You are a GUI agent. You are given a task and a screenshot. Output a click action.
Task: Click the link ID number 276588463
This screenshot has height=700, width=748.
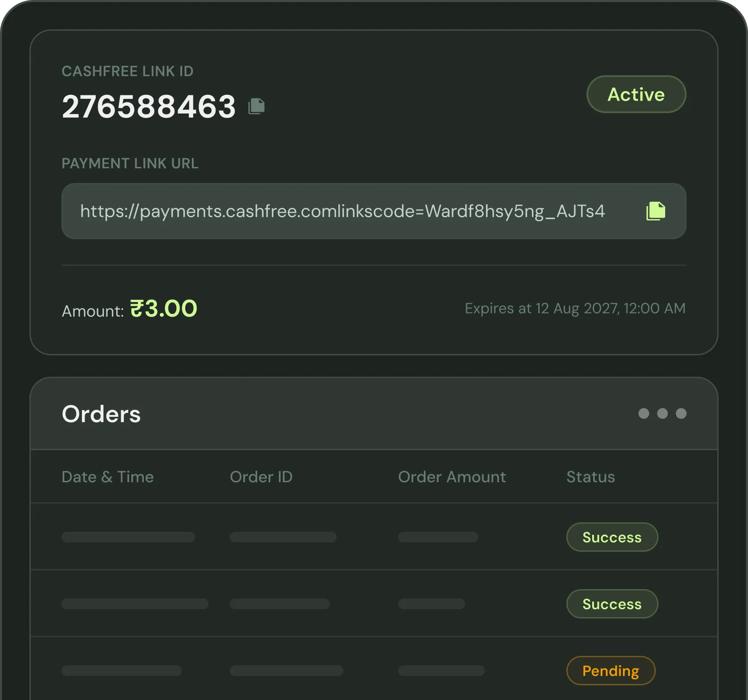[149, 107]
